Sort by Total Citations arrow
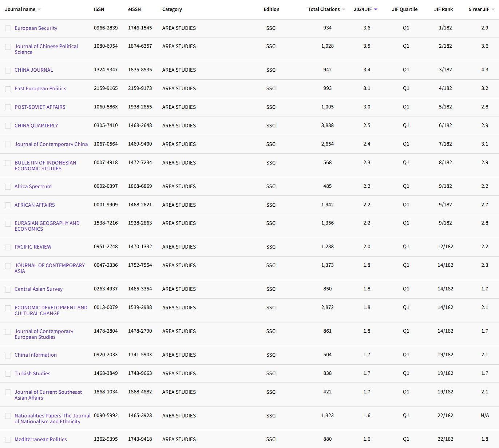Screen dimensions: 499x448 click(344, 9)
